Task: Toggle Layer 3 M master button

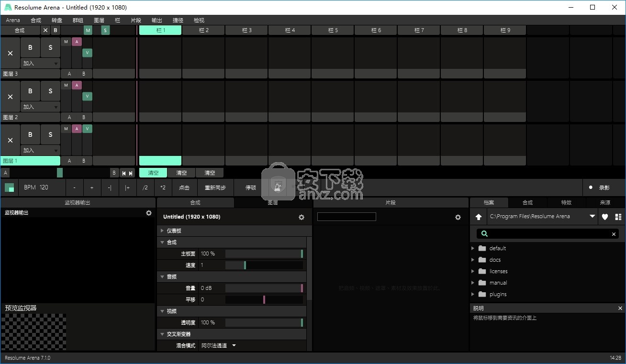Action: pos(66,42)
